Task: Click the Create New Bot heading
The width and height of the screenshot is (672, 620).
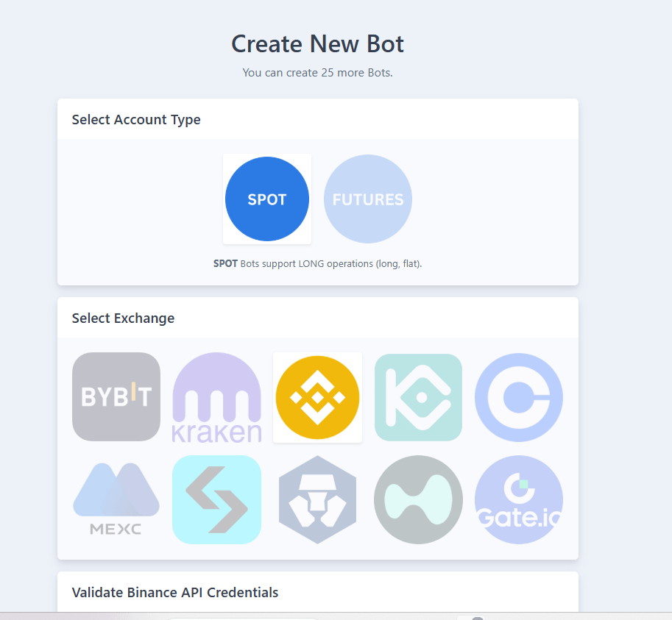Action: [317, 43]
